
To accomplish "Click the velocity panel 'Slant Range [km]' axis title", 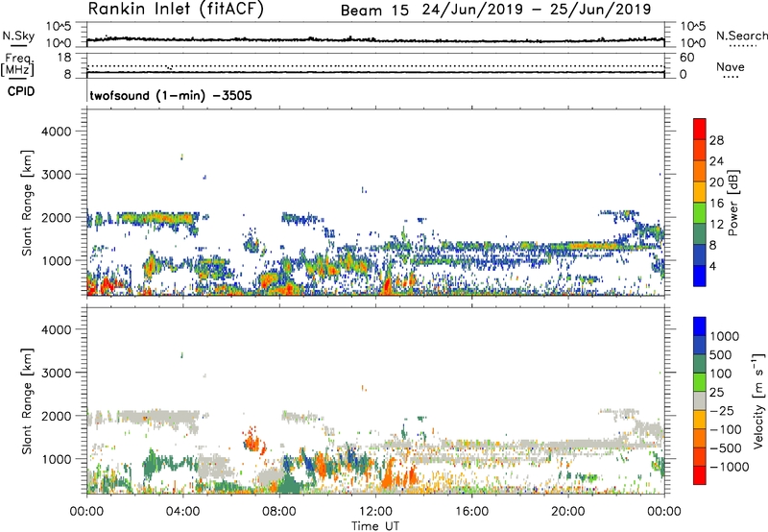I will coord(27,401).
